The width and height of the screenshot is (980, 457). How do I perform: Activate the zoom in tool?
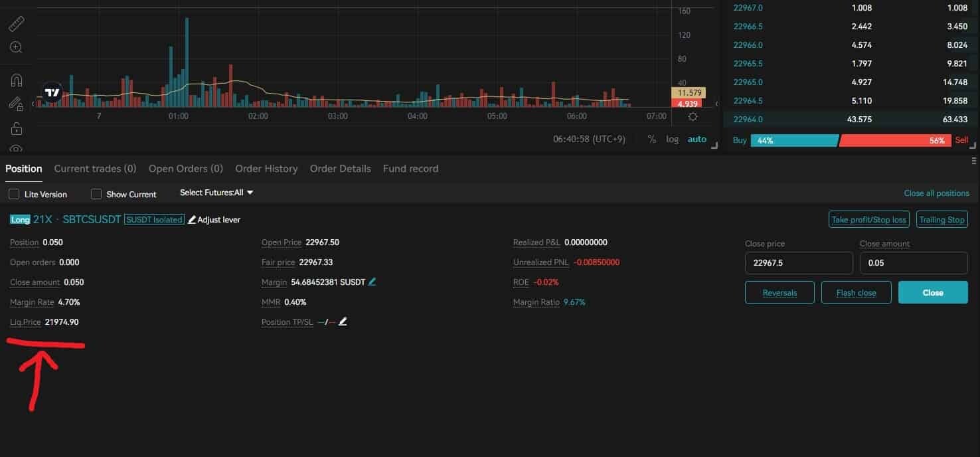[x=16, y=48]
